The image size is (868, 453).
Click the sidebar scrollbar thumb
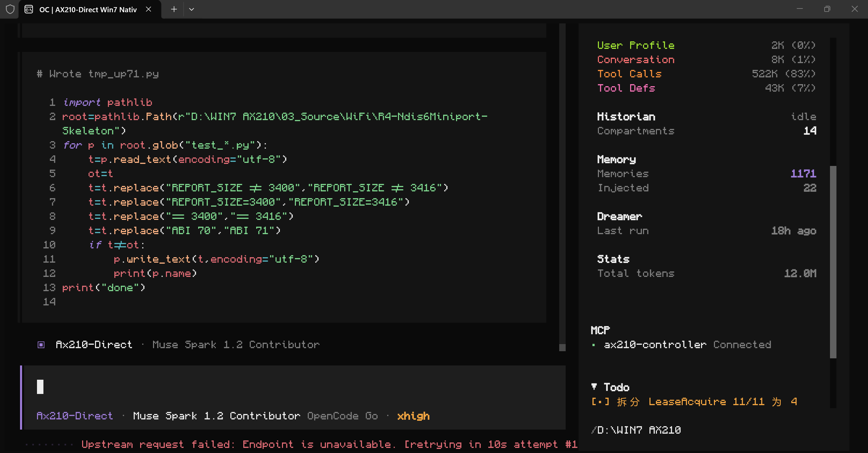click(x=833, y=262)
